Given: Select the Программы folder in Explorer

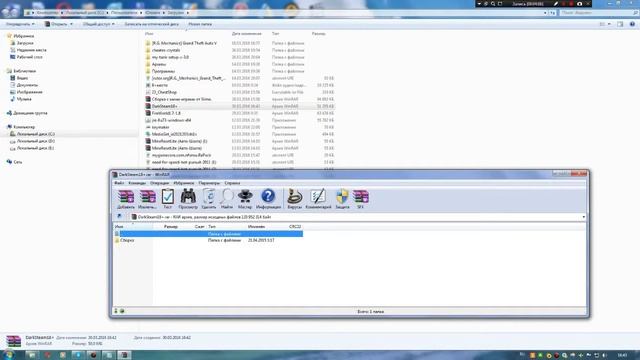Looking at the screenshot, I should [x=163, y=71].
